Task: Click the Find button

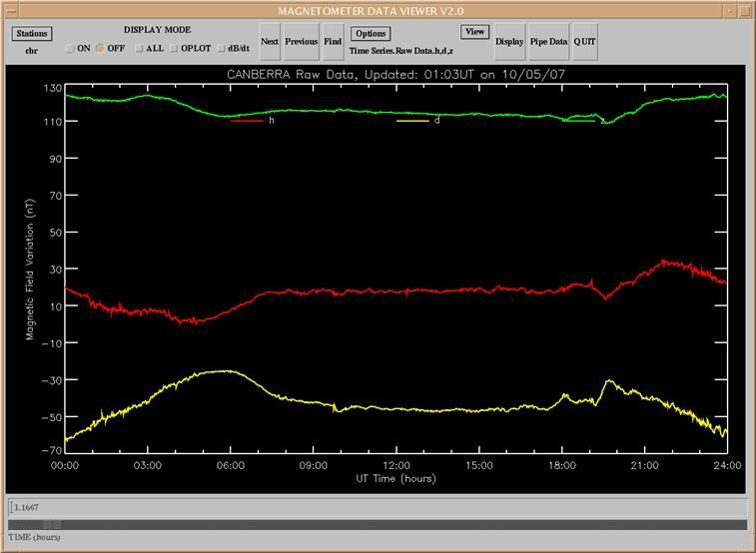Action: coord(333,42)
